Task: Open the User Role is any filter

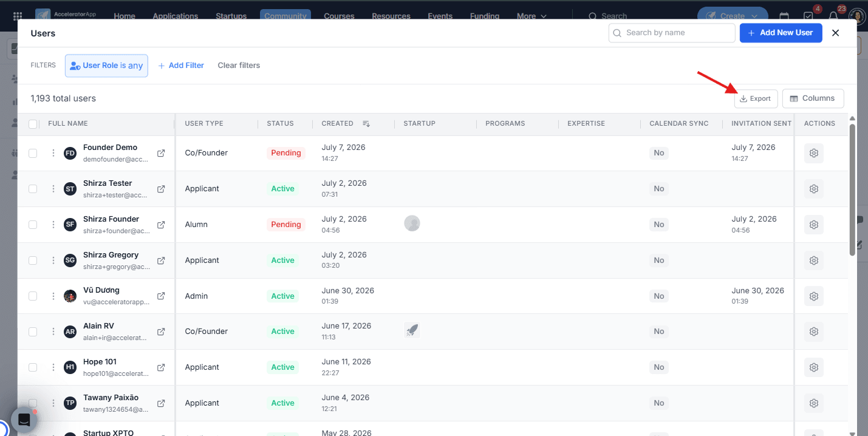Action: pyautogui.click(x=106, y=66)
